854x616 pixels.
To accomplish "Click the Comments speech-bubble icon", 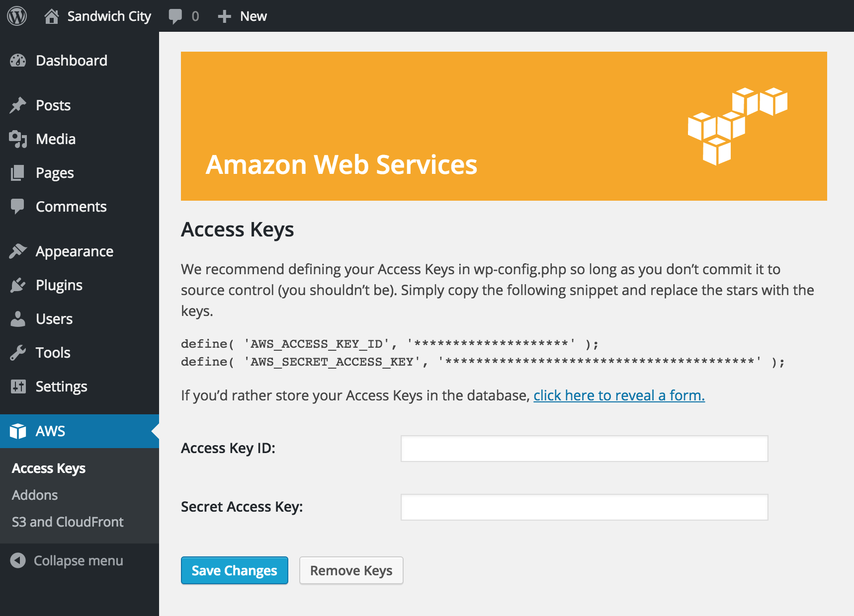I will tap(17, 206).
